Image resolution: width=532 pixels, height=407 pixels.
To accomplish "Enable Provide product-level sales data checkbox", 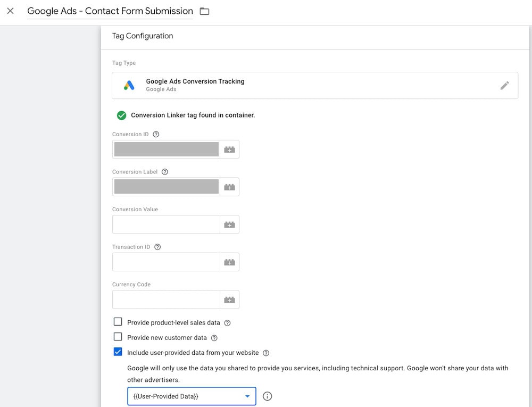I will (118, 321).
